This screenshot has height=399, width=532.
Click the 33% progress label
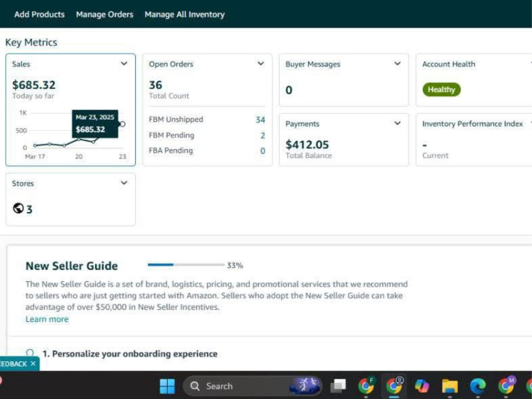[235, 265]
